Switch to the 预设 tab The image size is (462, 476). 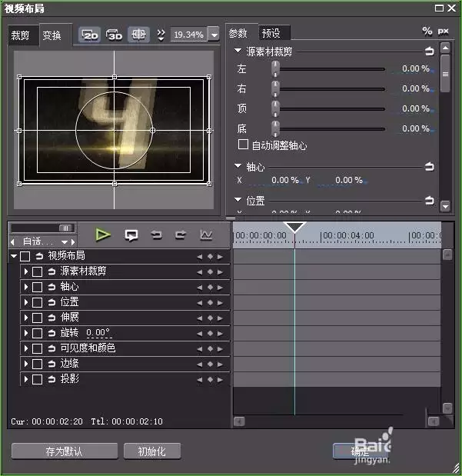tap(271, 33)
